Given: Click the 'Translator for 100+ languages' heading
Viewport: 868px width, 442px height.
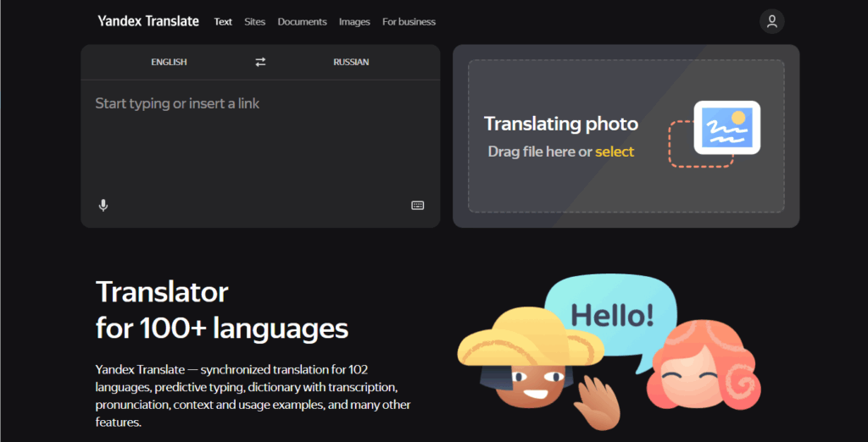Looking at the screenshot, I should point(222,310).
